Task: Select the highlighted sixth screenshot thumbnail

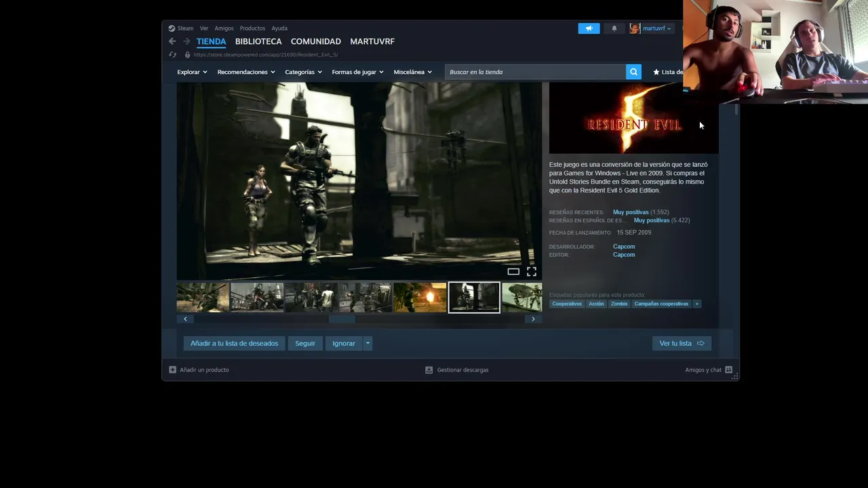Action: (x=474, y=298)
